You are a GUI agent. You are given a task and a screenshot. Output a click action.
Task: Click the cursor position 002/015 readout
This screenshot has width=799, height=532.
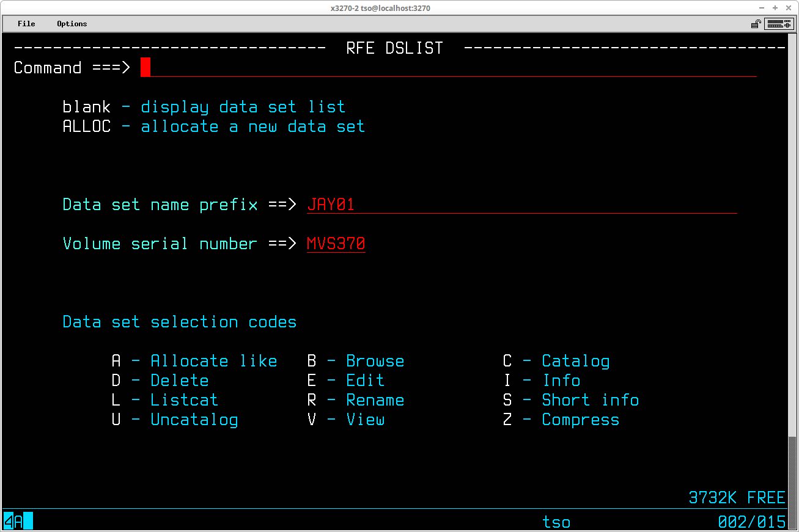(751, 522)
